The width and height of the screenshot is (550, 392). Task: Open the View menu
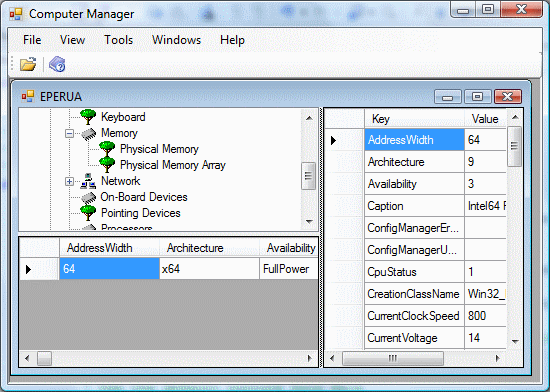tap(72, 40)
